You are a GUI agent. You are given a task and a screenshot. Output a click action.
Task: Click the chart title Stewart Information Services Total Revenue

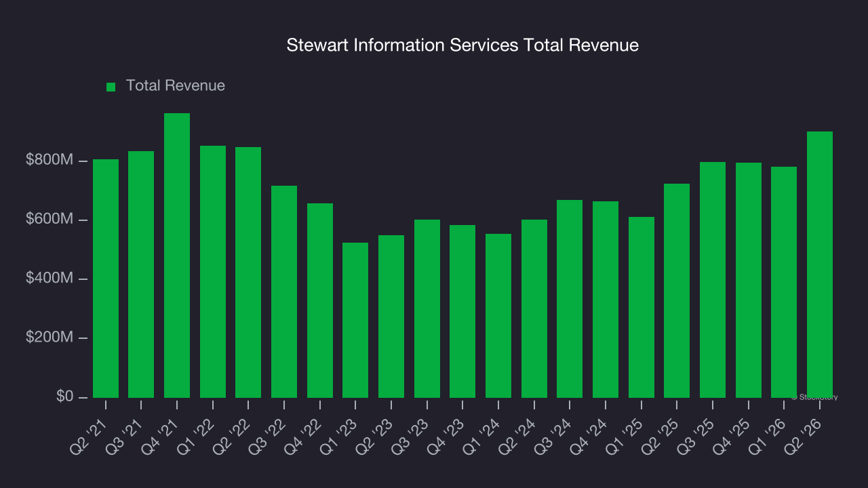tap(462, 45)
